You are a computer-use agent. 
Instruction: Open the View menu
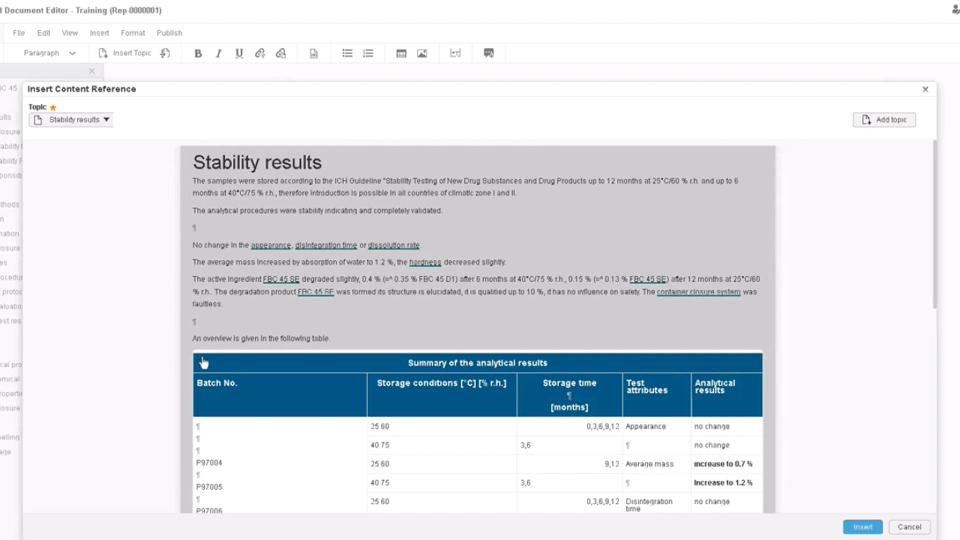[70, 33]
